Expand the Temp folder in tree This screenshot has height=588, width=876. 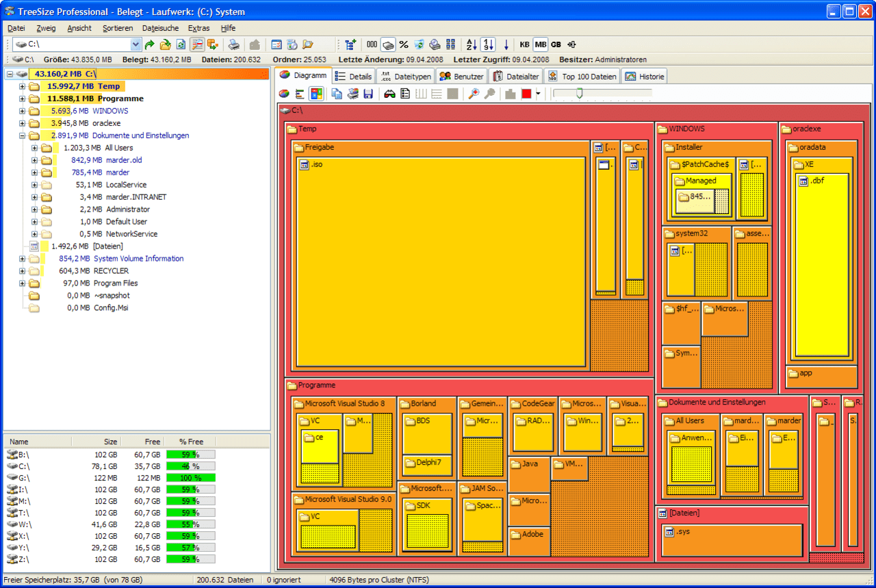coord(23,86)
